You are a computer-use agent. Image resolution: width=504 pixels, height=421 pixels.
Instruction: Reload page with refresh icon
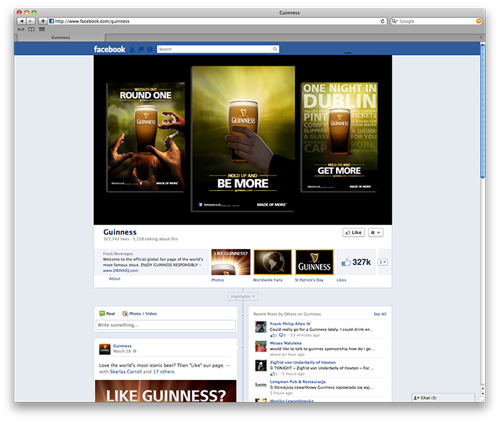click(383, 21)
